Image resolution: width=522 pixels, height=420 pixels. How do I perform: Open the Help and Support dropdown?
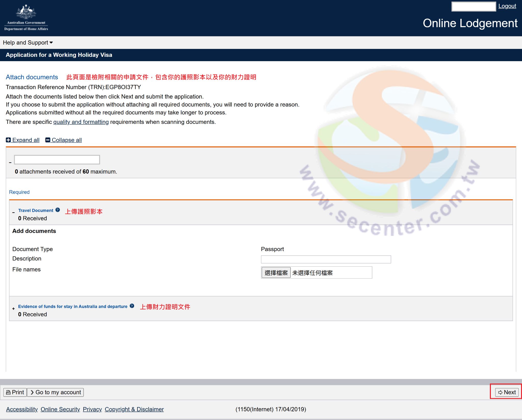[x=28, y=43]
